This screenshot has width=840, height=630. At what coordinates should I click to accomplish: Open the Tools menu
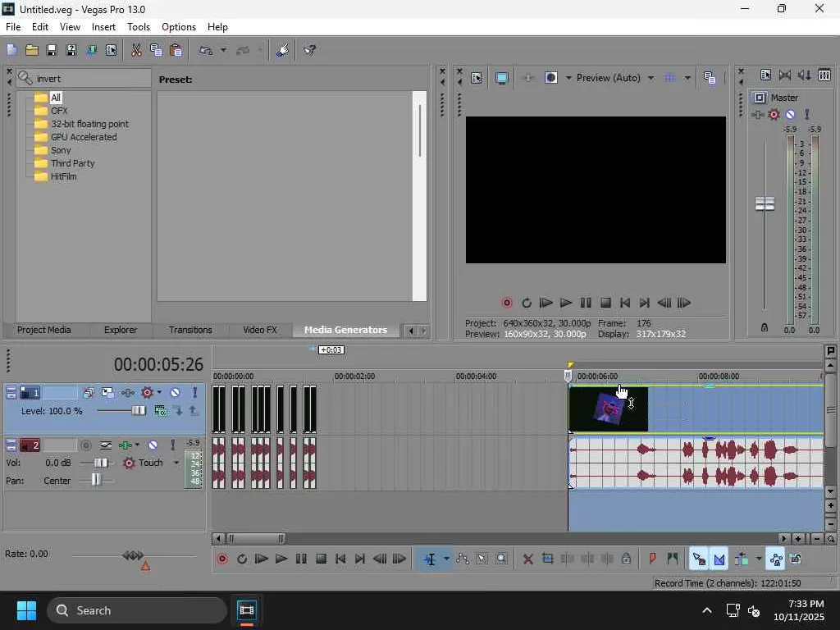coord(138,27)
